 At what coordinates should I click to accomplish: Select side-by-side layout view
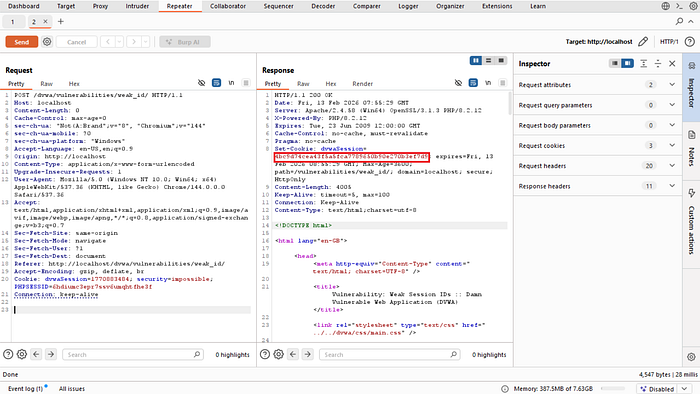click(x=476, y=61)
